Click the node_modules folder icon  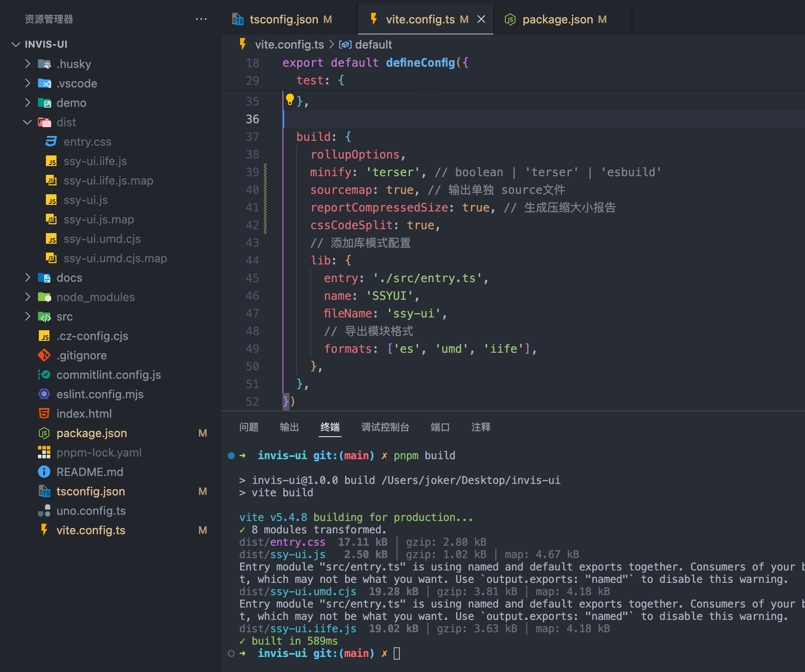44,297
